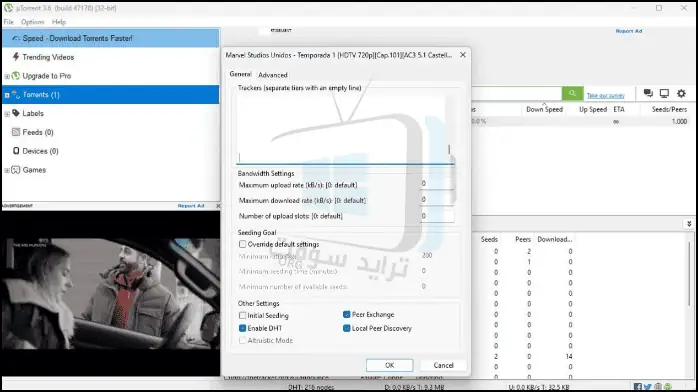Image resolution: width=698 pixels, height=392 pixels.
Task: Expand the Torrents tree node
Action: pos(7,95)
